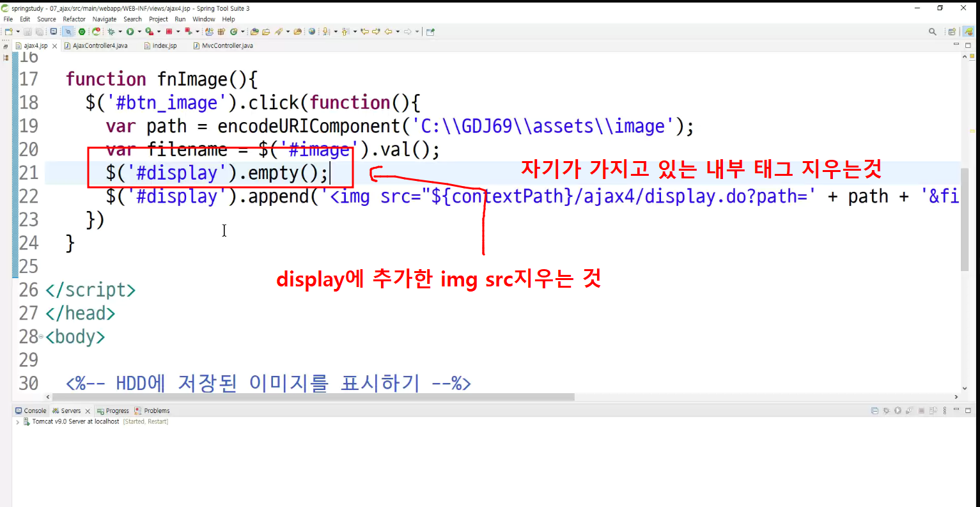The image size is (980, 507).
Task: Click the Previous Annotation icon
Action: 345,31
